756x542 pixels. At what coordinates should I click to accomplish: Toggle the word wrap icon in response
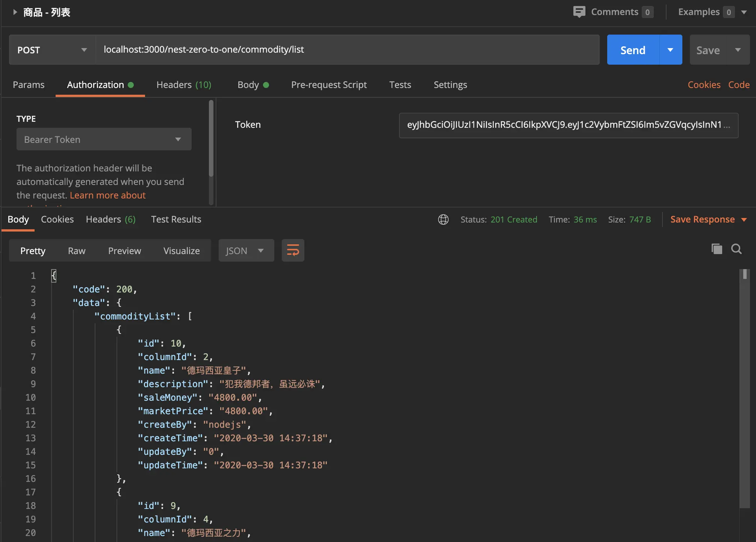tap(293, 250)
